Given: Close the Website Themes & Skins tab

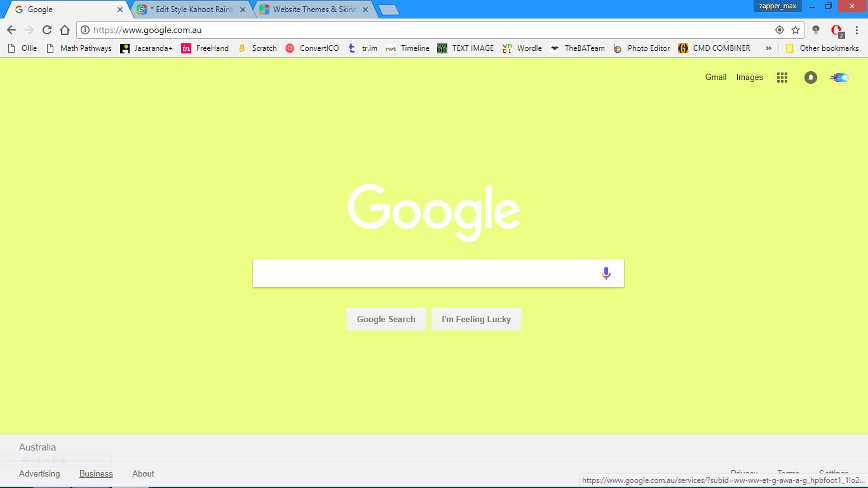Looking at the screenshot, I should 365,10.
